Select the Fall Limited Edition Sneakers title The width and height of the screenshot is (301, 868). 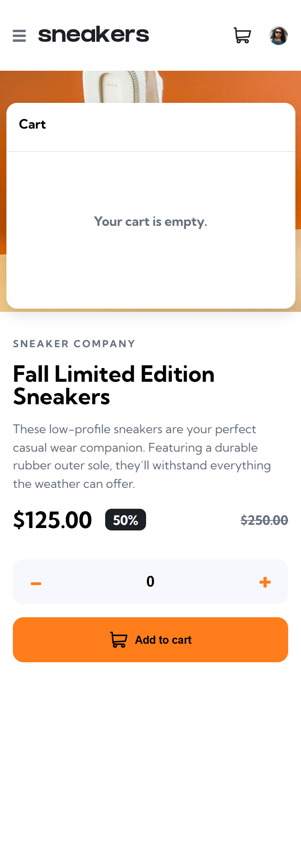(114, 385)
